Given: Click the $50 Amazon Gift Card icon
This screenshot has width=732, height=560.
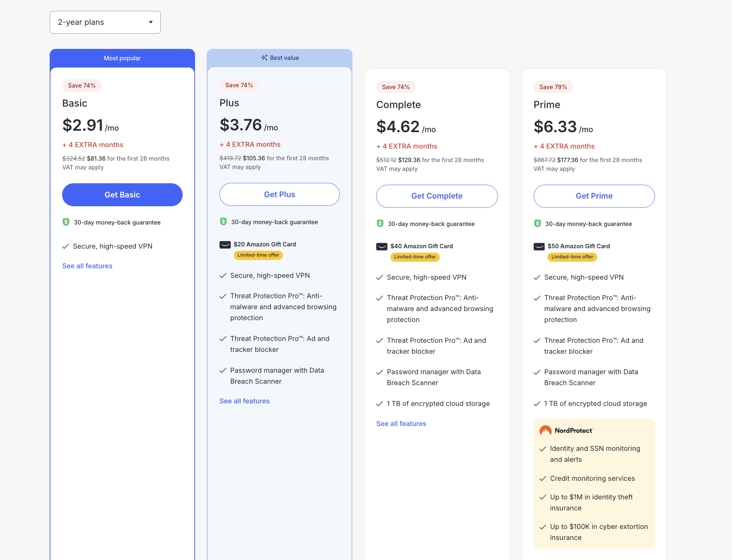Looking at the screenshot, I should tap(539, 246).
